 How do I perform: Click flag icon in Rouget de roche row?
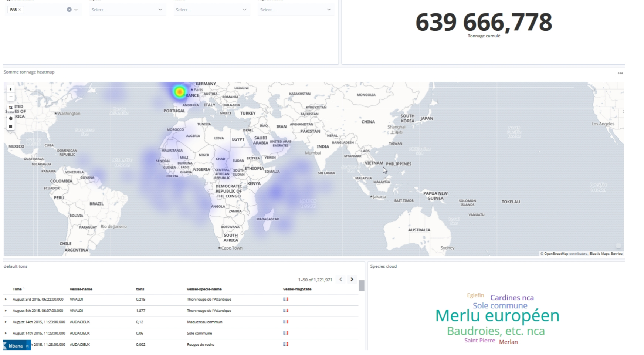coord(286,344)
